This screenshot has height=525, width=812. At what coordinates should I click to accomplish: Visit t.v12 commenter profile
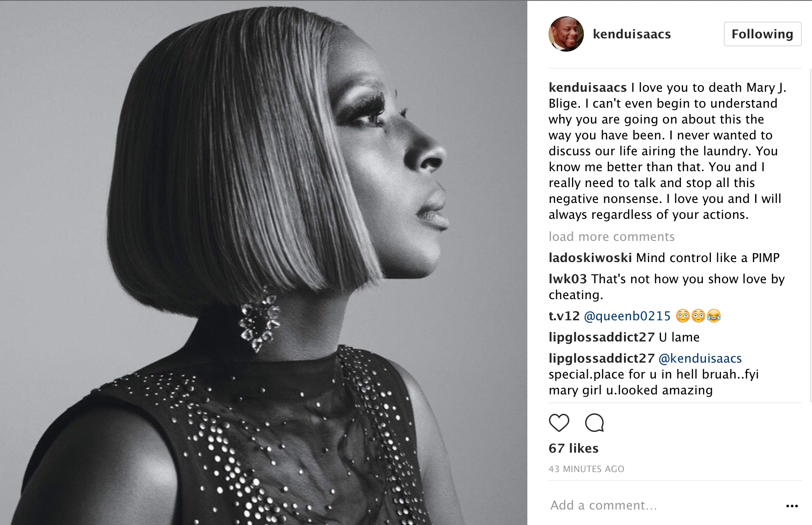[x=564, y=316]
